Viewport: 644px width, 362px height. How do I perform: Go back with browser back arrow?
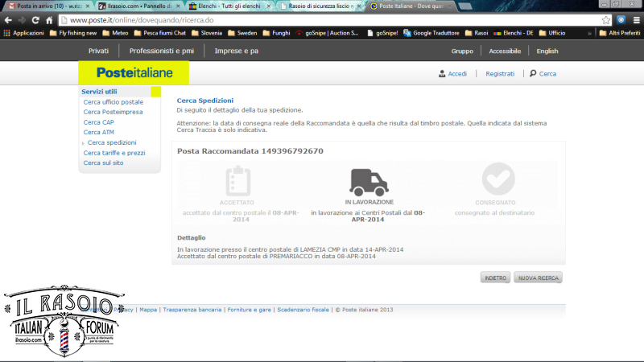click(8, 20)
